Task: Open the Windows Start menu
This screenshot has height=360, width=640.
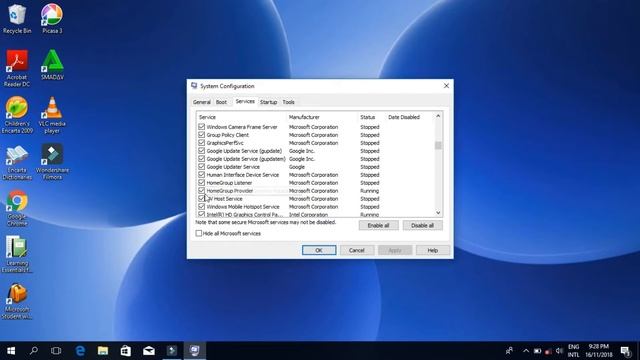Action: click(11, 351)
